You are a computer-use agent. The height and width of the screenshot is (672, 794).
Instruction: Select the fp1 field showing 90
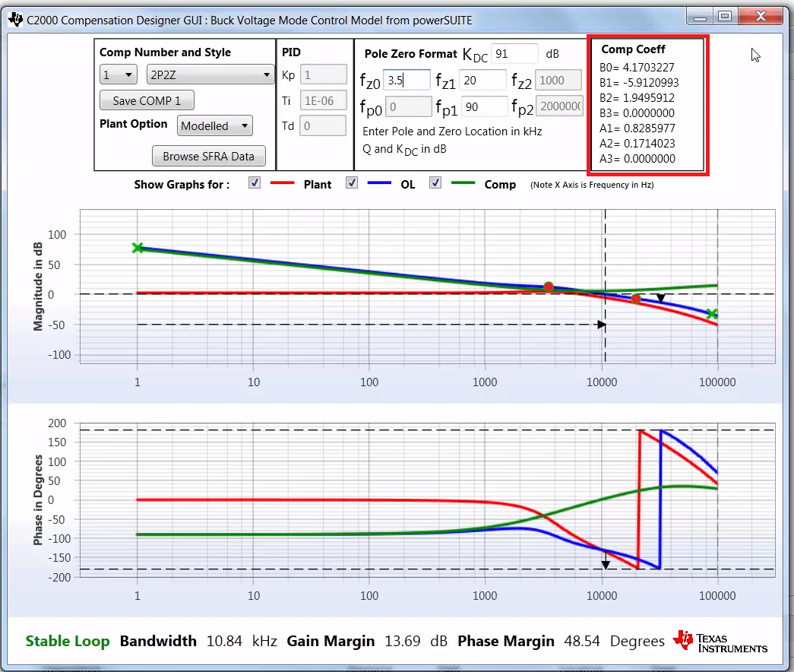coord(484,106)
